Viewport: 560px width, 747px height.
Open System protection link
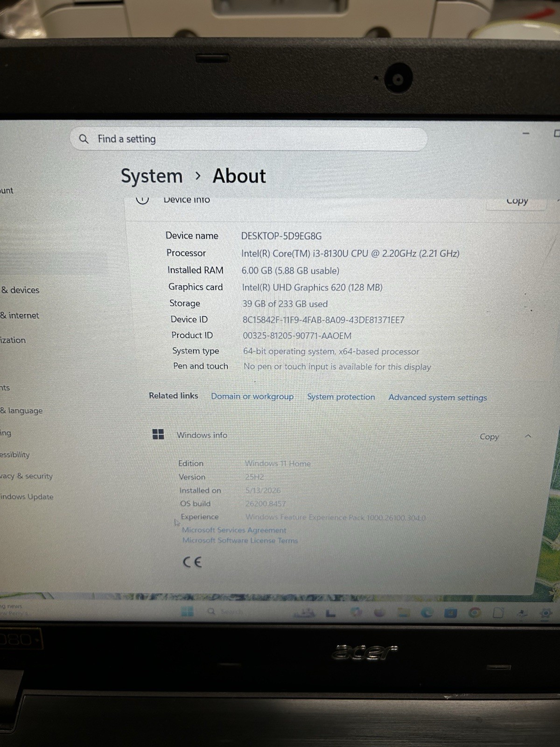341,397
